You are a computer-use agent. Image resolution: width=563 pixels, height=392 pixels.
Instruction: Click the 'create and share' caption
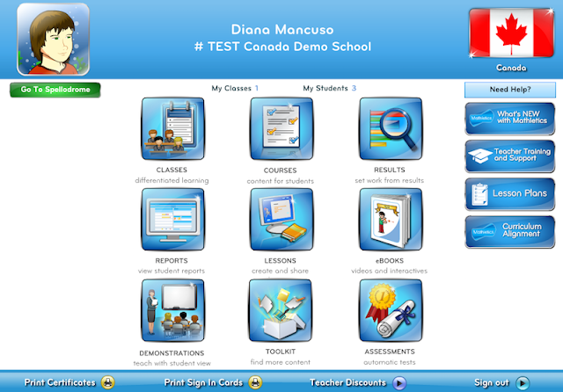tap(280, 271)
